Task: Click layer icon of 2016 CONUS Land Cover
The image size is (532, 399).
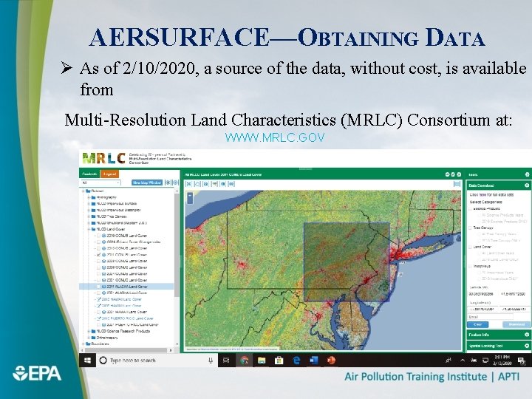Action: point(104,236)
